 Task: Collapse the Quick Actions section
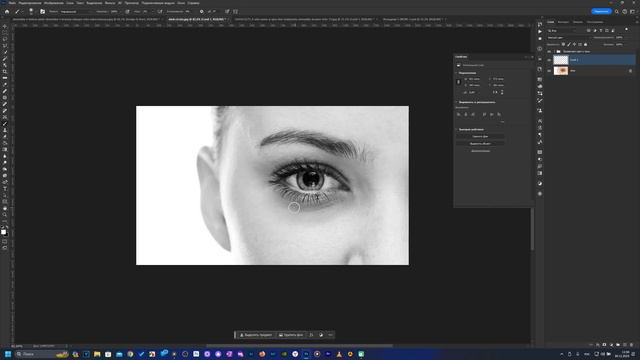coord(457,129)
